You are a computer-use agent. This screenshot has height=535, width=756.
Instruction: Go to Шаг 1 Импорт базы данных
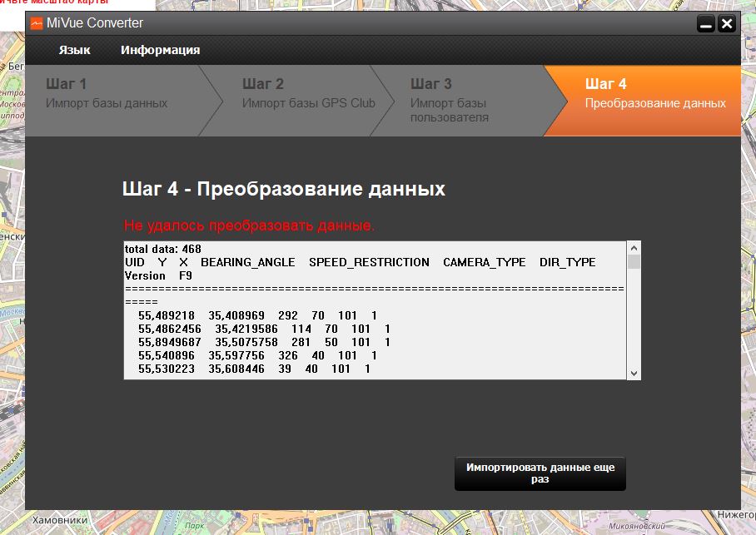pyautogui.click(x=107, y=93)
